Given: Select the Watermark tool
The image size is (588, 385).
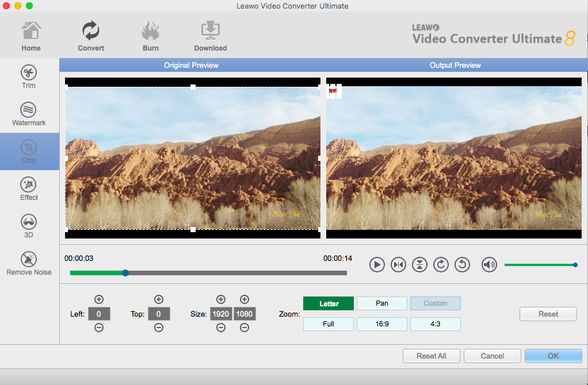Looking at the screenshot, I should [x=29, y=114].
